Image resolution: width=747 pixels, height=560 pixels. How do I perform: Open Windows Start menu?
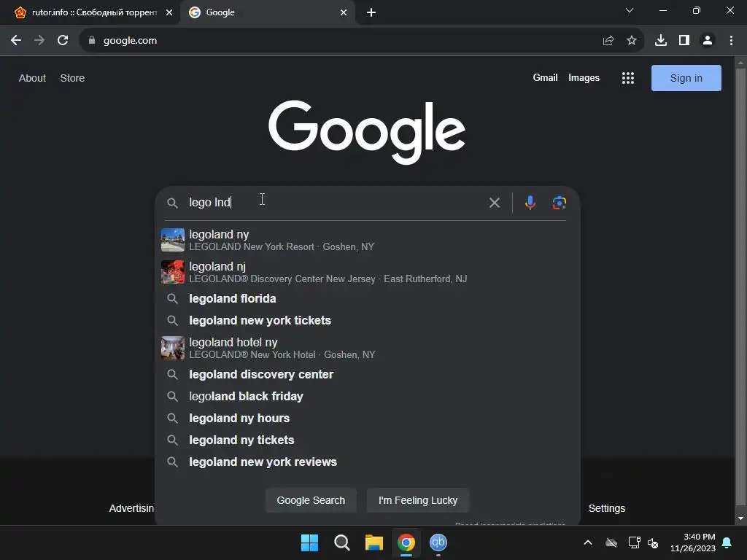click(309, 542)
